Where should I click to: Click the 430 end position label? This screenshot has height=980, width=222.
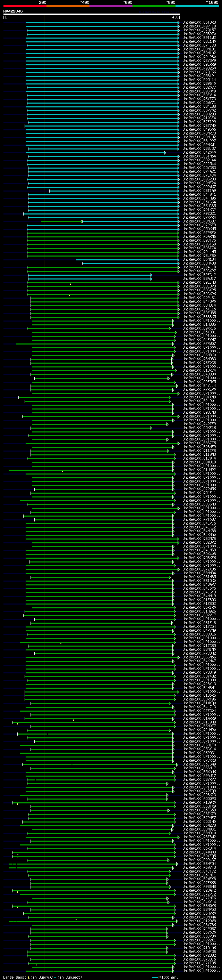175,17
